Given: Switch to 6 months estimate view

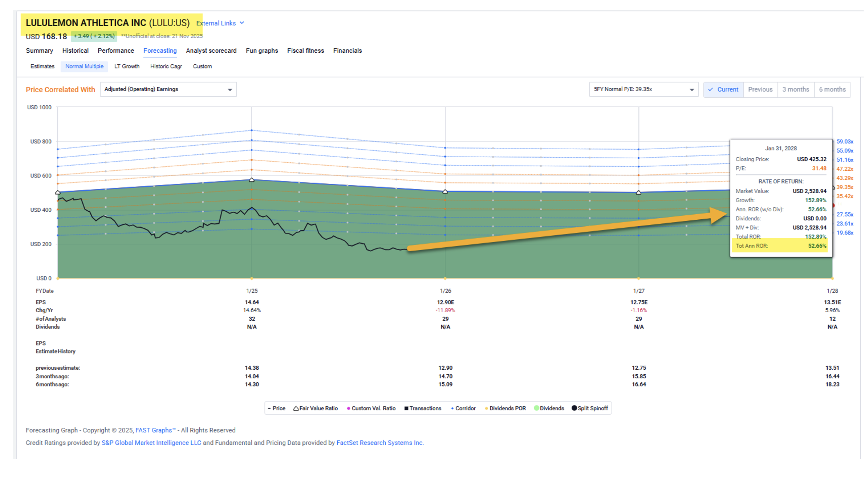Looking at the screenshot, I should 832,90.
